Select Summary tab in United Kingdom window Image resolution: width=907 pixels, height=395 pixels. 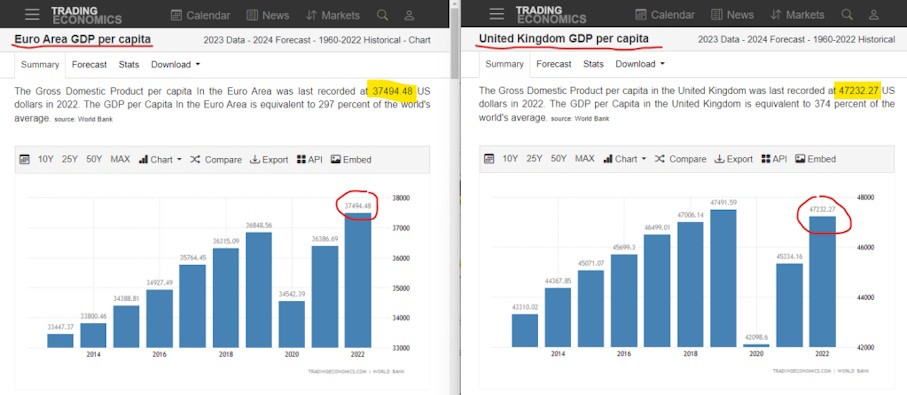click(x=504, y=64)
